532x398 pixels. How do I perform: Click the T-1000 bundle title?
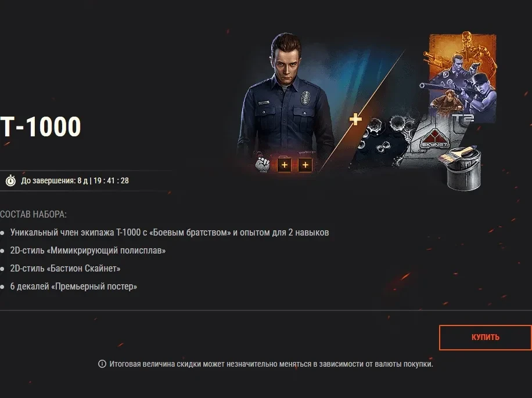tap(40, 127)
